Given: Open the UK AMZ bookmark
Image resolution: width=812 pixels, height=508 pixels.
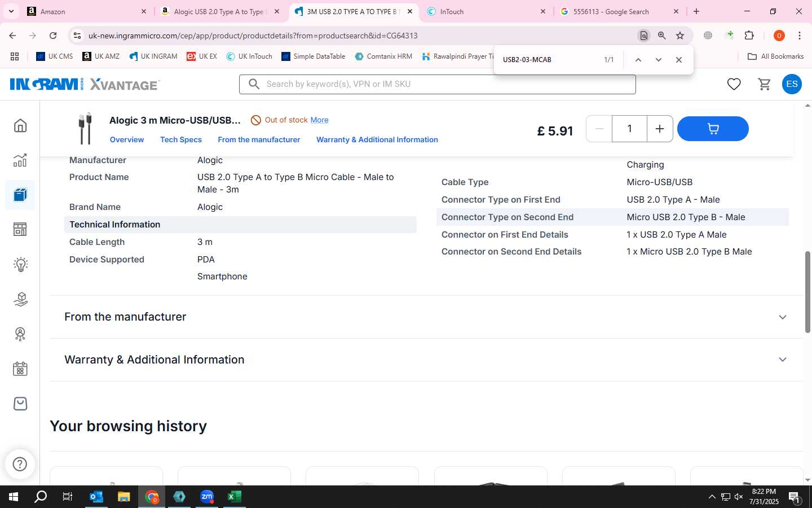Looking at the screenshot, I should pos(101,56).
